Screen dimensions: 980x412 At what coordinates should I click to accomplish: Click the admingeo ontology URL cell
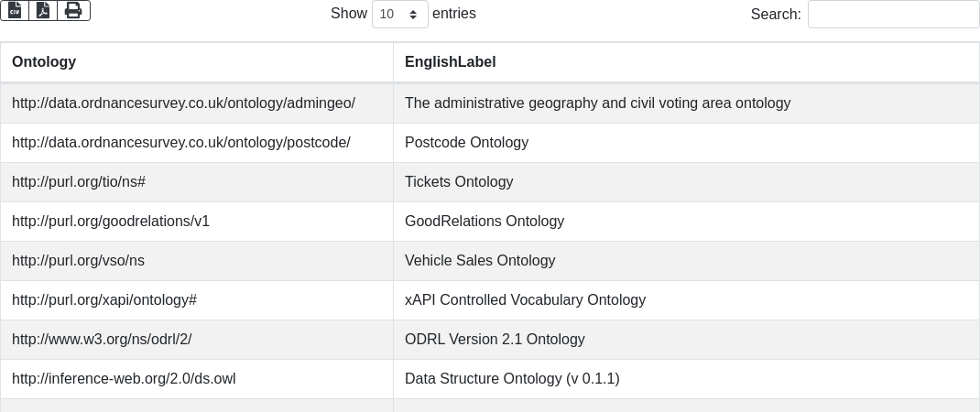click(x=183, y=103)
